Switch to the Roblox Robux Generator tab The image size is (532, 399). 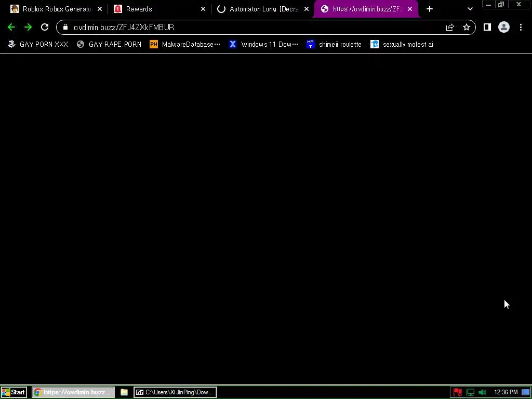click(x=56, y=9)
